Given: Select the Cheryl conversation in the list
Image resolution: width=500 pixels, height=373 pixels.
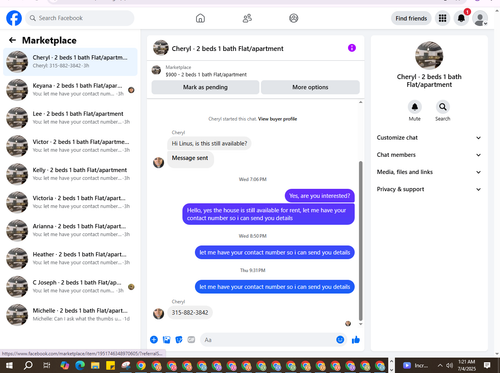Looking at the screenshot, I should 70,61.
